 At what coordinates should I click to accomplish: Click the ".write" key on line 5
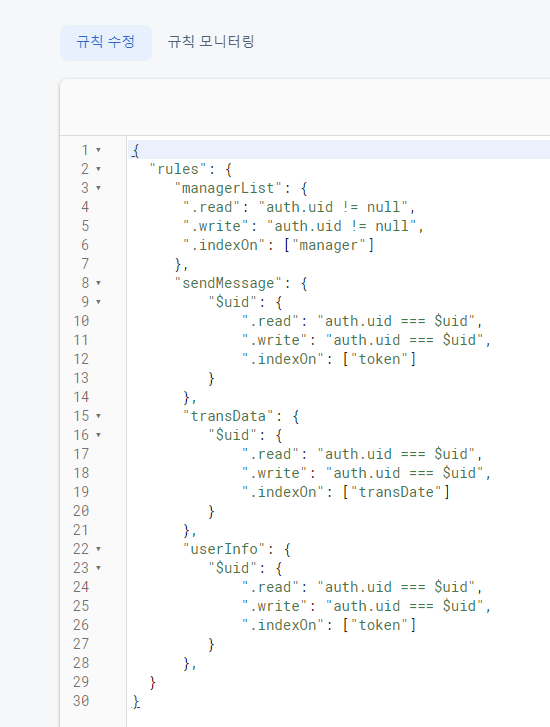click(216, 226)
